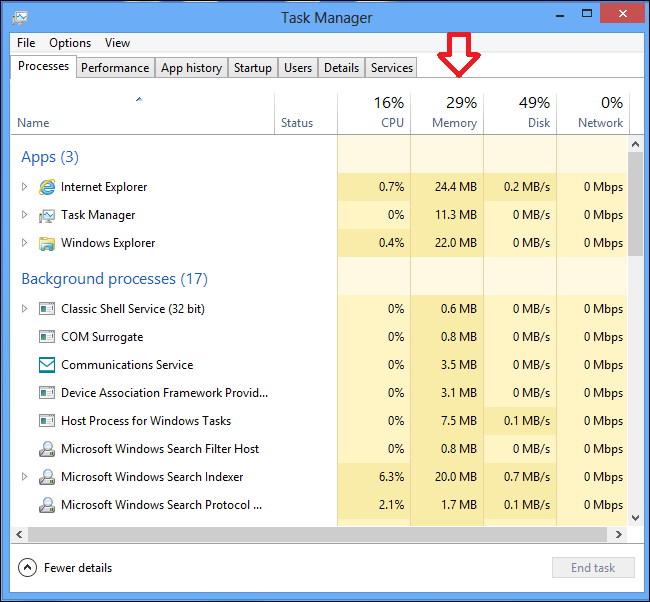Click the Task Manager process icon
This screenshot has height=602, width=650.
[47, 215]
